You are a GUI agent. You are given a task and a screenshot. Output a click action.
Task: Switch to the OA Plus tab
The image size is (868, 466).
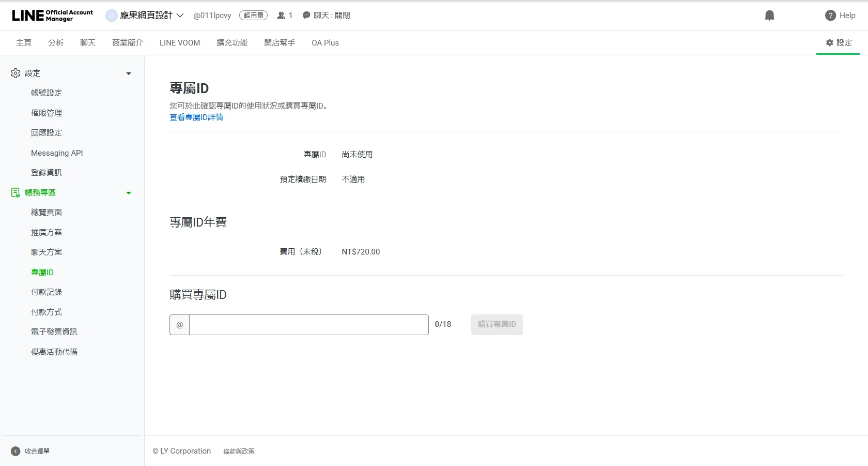click(326, 43)
